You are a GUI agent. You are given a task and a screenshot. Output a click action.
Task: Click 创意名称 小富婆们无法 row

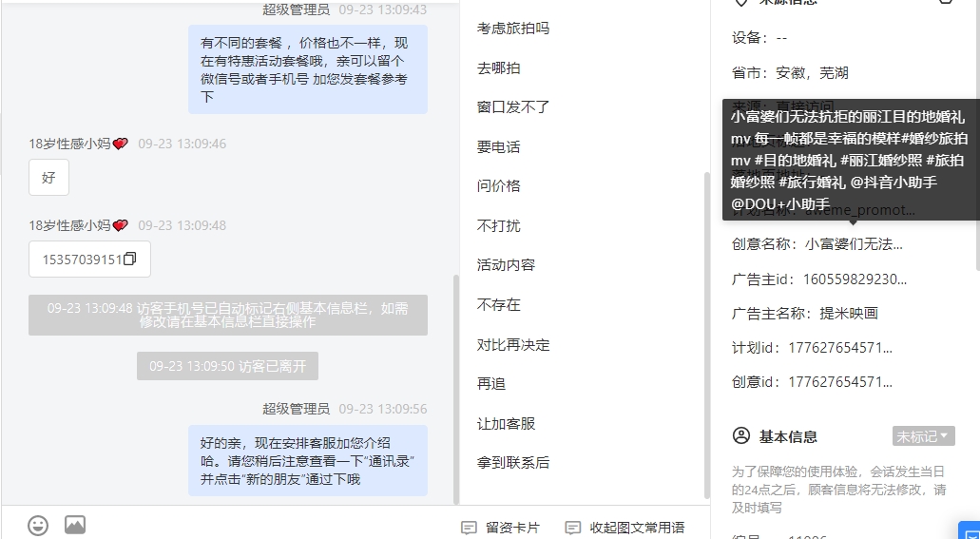pyautogui.click(x=817, y=244)
